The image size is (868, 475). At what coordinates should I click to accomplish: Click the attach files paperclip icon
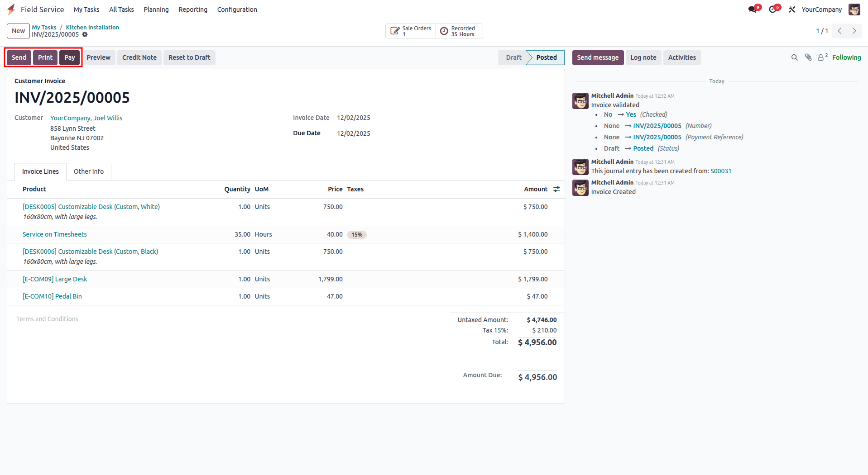808,57
